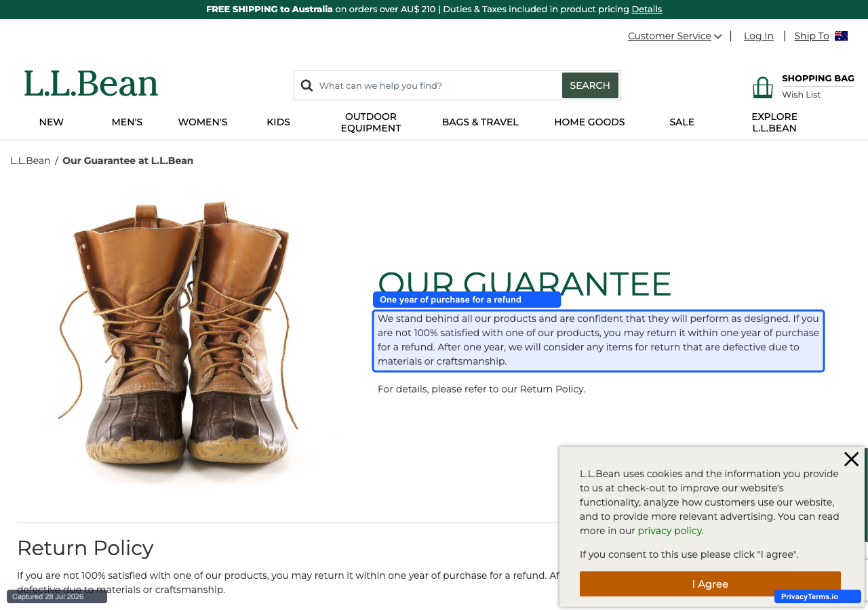The image size is (868, 610).
Task: Click the L.L.Bean logo
Action: click(x=91, y=84)
